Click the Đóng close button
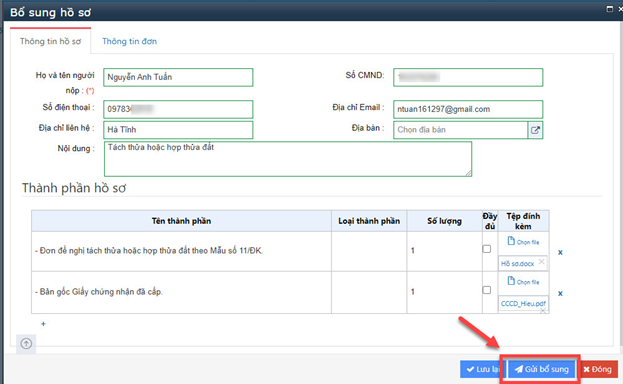The image size is (623, 384). [598, 369]
